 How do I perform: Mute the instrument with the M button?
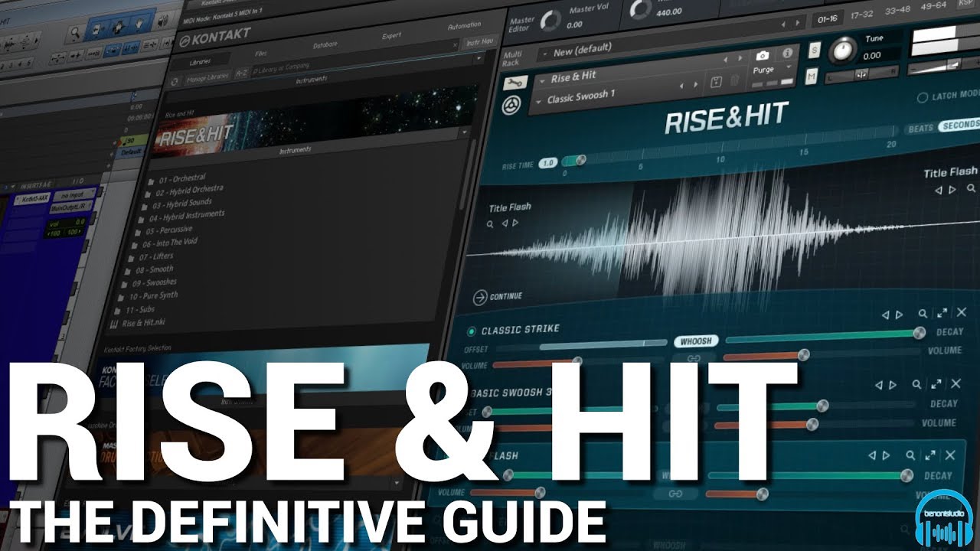pyautogui.click(x=811, y=76)
